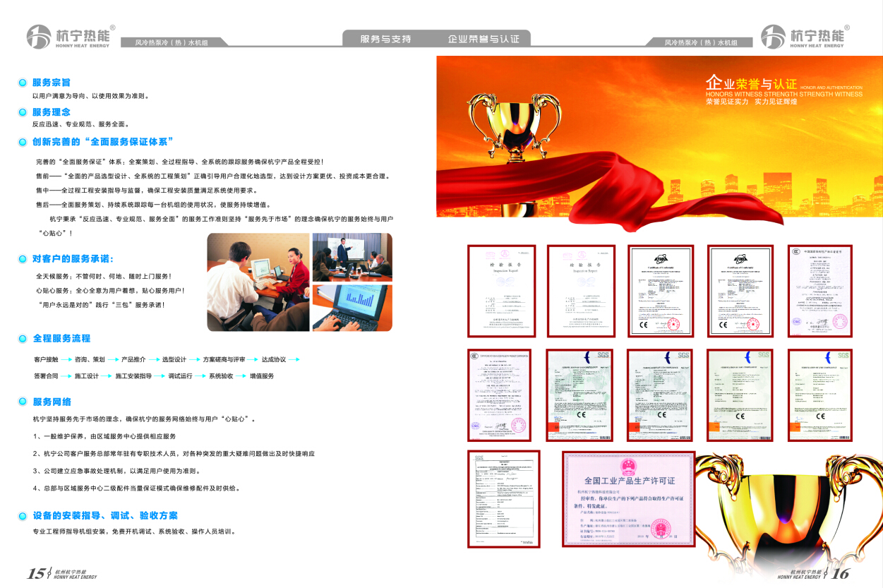Click the Honny Heat Energy logo at top left
The image size is (883, 588).
click(x=68, y=37)
